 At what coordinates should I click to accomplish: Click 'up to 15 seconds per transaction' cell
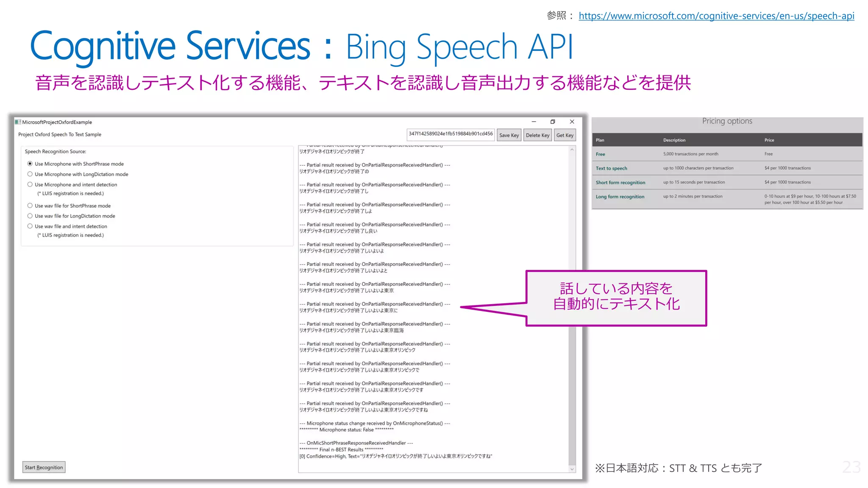point(694,182)
